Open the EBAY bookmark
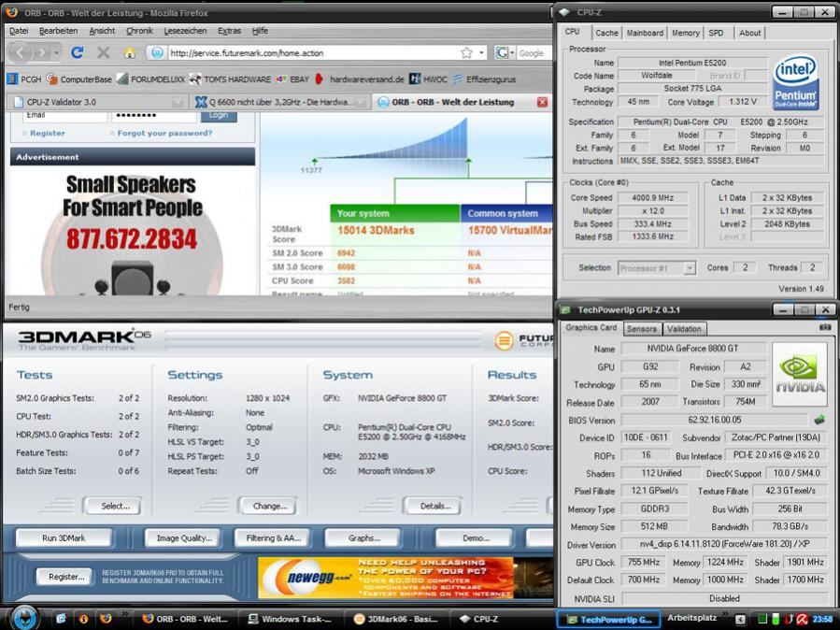Image resolution: width=840 pixels, height=630 pixels. coord(292,79)
